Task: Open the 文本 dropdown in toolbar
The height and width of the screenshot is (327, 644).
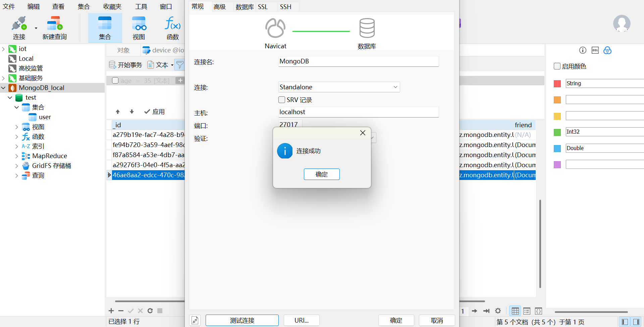Action: tap(161, 65)
